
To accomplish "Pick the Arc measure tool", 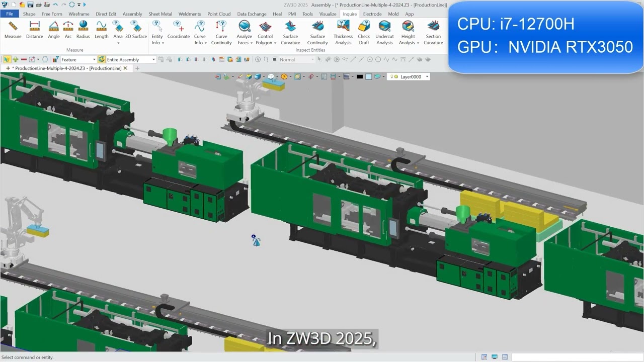I will (x=68, y=30).
